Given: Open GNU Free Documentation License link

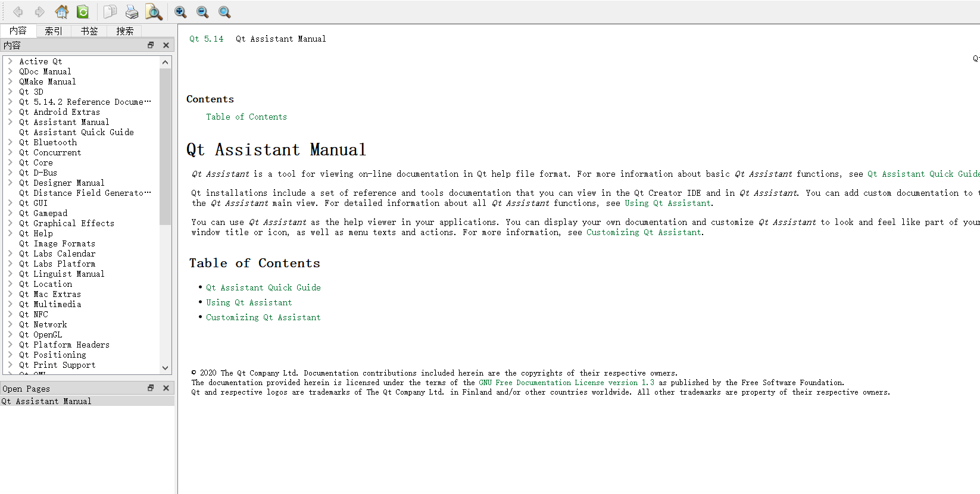Looking at the screenshot, I should click(566, 383).
